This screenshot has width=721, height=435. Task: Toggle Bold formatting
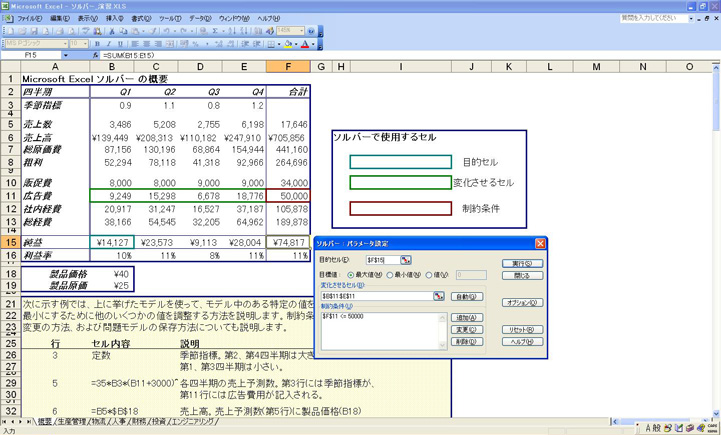click(x=97, y=44)
